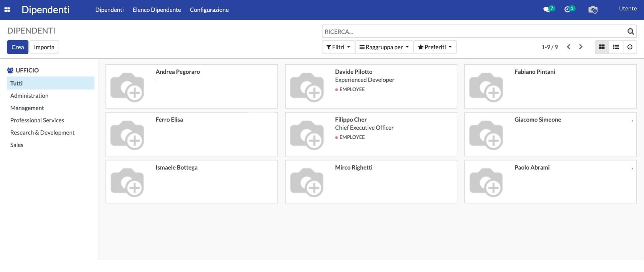Click the Crea button

tap(18, 47)
